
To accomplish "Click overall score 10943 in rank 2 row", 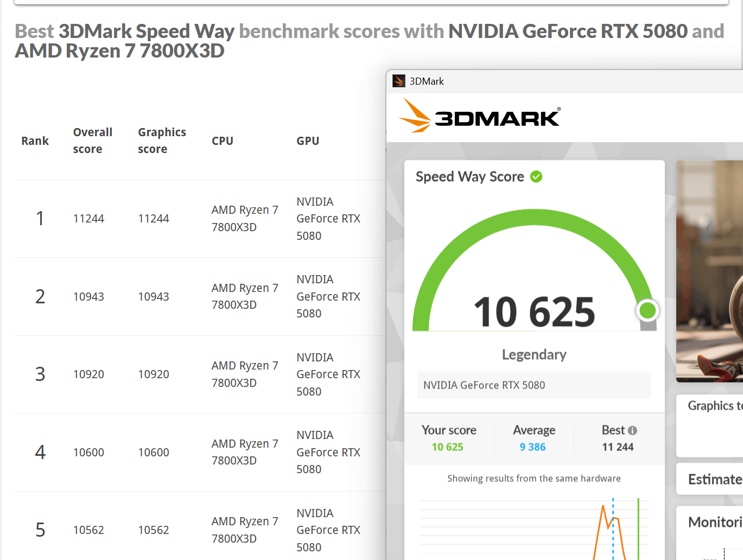I will click(x=88, y=297).
